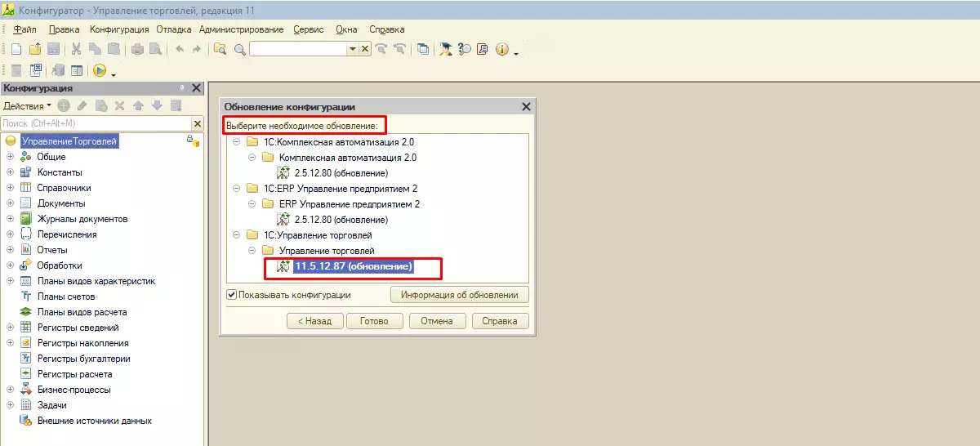Click the help search icon

click(x=465, y=49)
